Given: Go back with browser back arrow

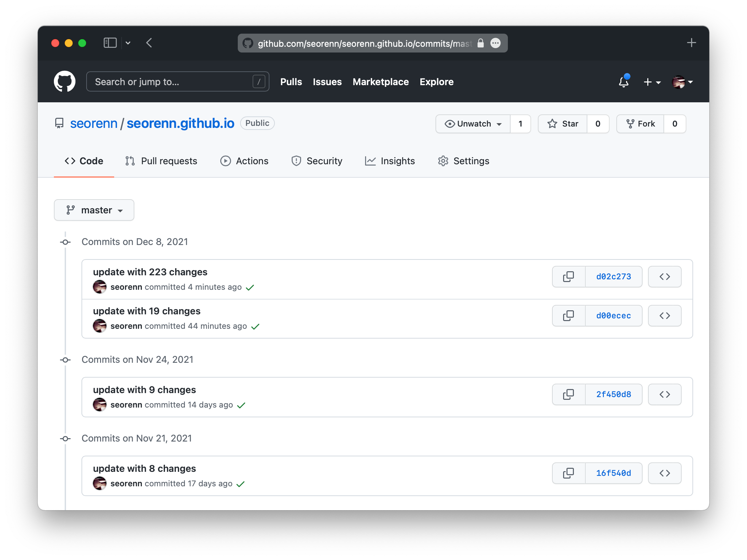Looking at the screenshot, I should coord(149,43).
